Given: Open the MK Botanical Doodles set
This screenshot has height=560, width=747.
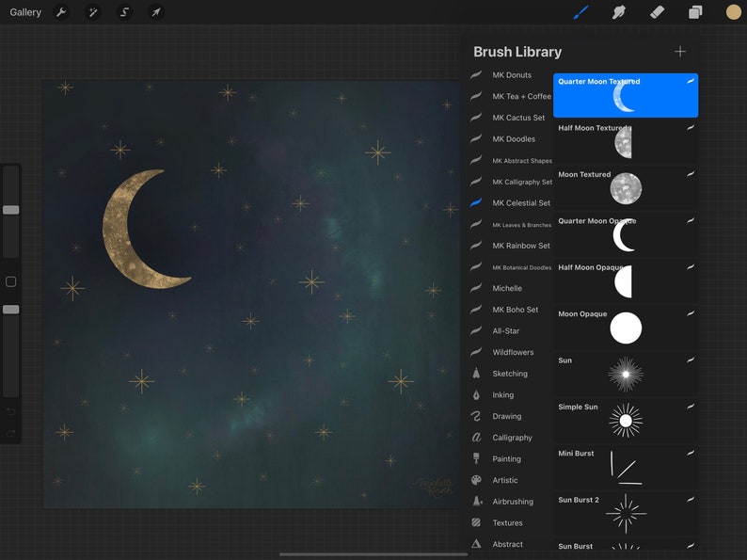Looking at the screenshot, I should [511, 267].
